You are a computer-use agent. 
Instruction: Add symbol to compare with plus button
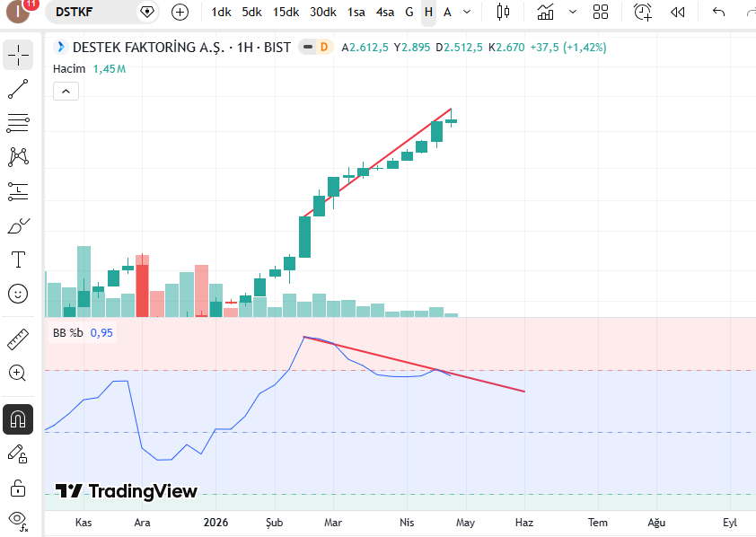pyautogui.click(x=180, y=12)
